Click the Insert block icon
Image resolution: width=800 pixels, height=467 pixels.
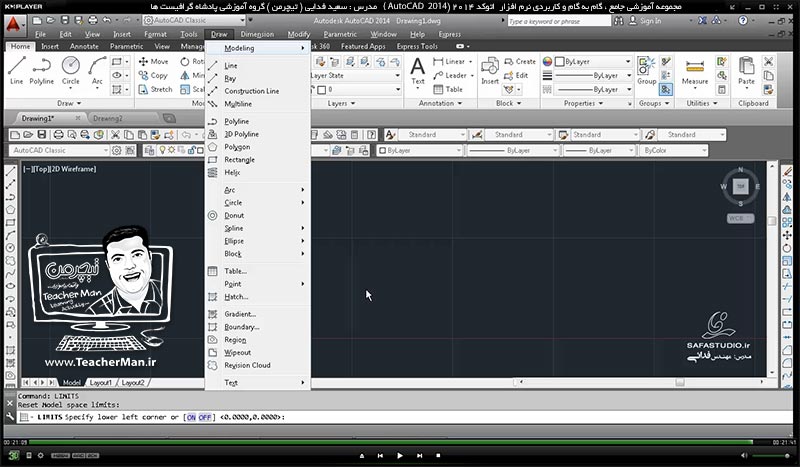click(x=490, y=70)
